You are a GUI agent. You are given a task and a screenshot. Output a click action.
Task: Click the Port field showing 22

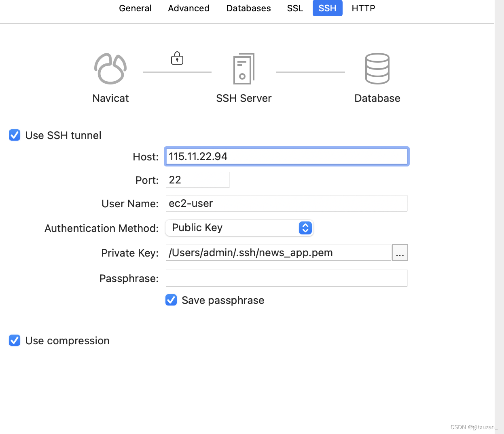click(x=198, y=180)
